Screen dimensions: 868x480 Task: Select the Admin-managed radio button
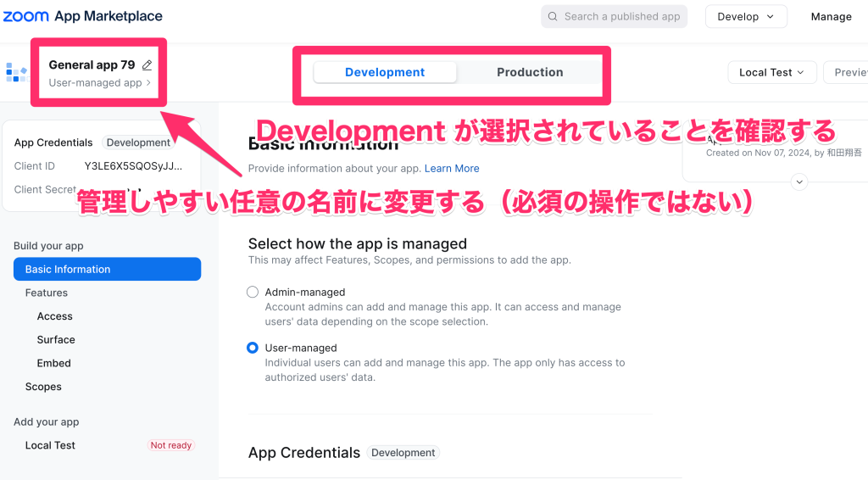pos(253,292)
